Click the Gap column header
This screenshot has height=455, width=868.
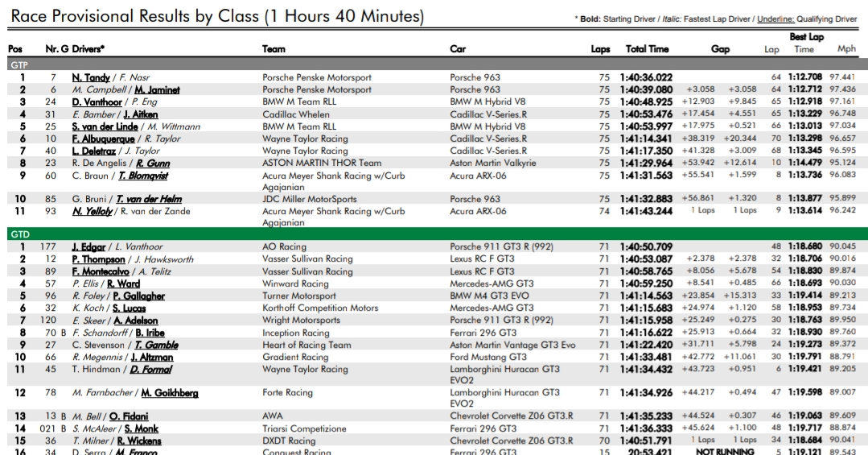[720, 49]
